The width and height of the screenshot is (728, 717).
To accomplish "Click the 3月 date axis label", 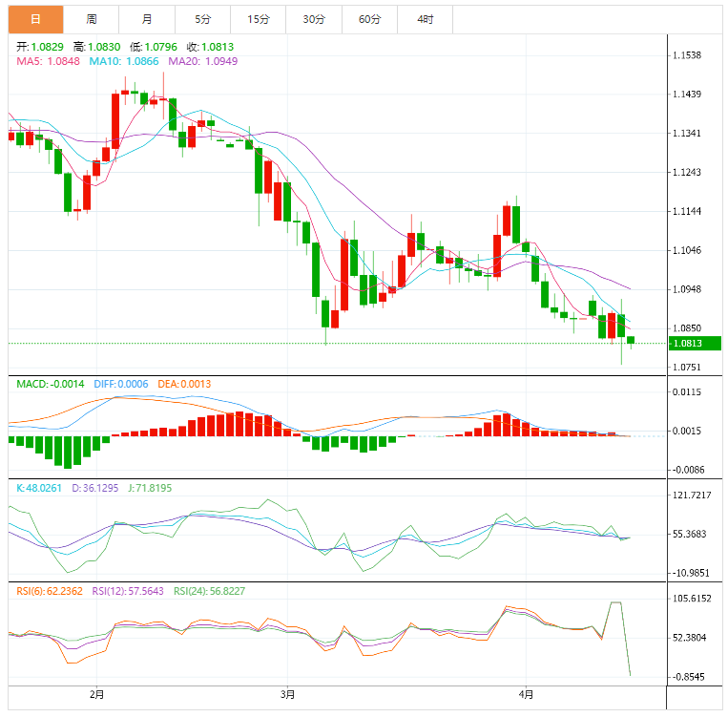I will [287, 695].
